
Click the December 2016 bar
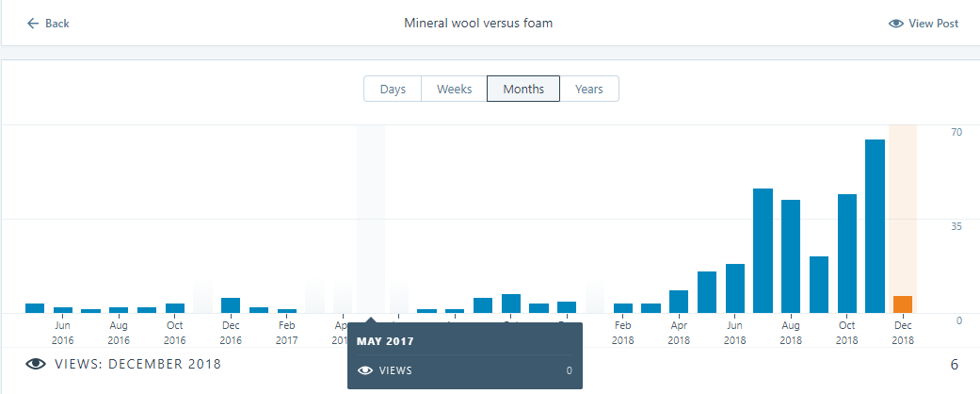pyautogui.click(x=231, y=305)
